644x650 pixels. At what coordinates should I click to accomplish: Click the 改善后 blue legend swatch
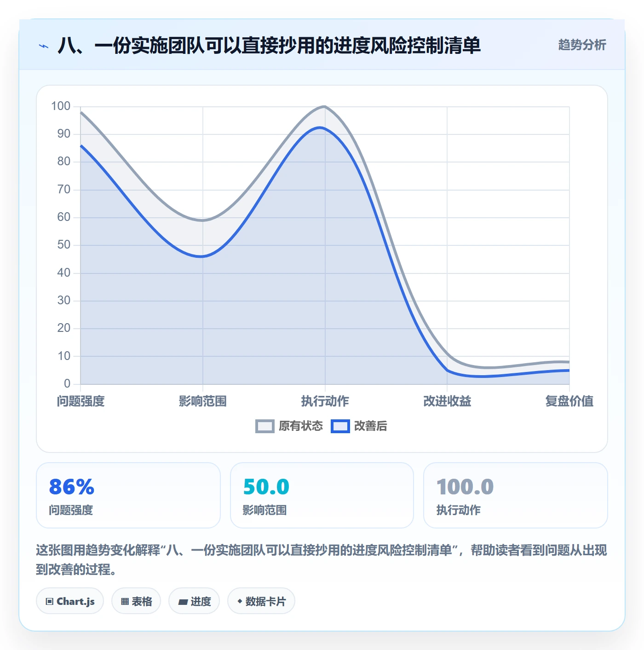pos(340,426)
